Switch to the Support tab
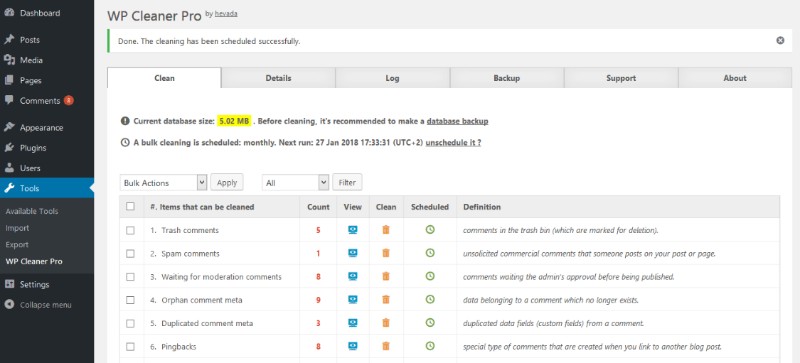 tap(621, 78)
